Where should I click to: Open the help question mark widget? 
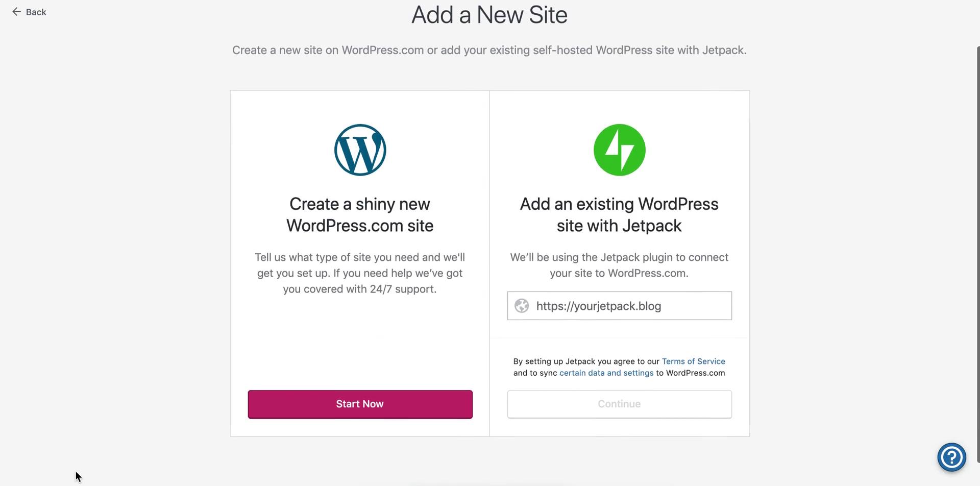pyautogui.click(x=951, y=457)
